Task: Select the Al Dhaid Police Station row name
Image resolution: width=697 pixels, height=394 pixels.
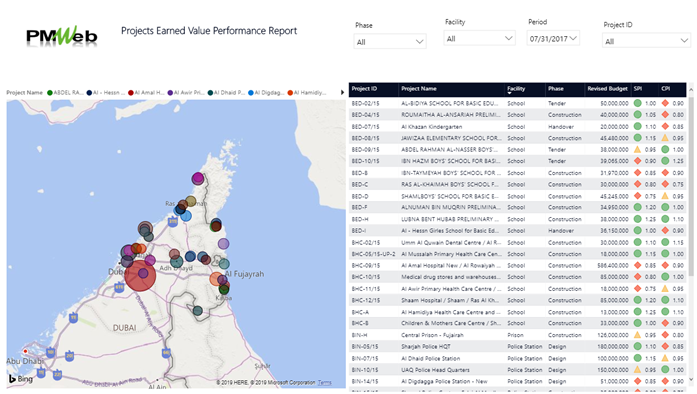Action: (431, 358)
